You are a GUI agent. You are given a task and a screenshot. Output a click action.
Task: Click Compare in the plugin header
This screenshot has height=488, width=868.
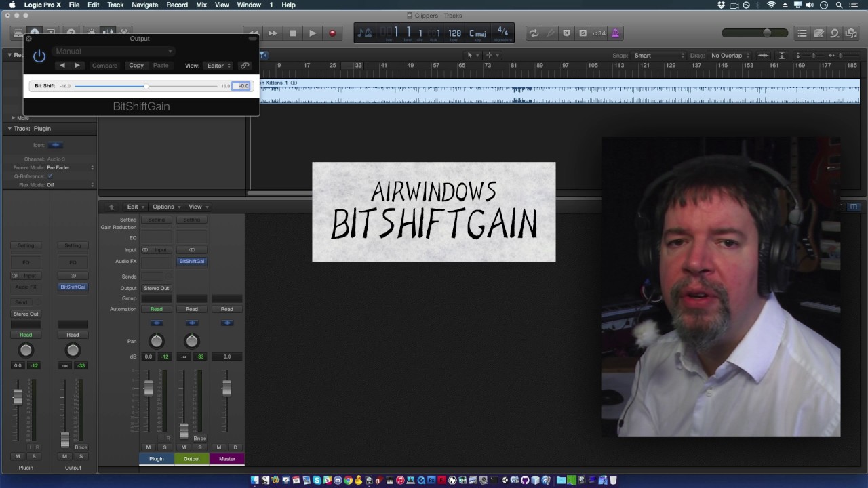(x=104, y=66)
